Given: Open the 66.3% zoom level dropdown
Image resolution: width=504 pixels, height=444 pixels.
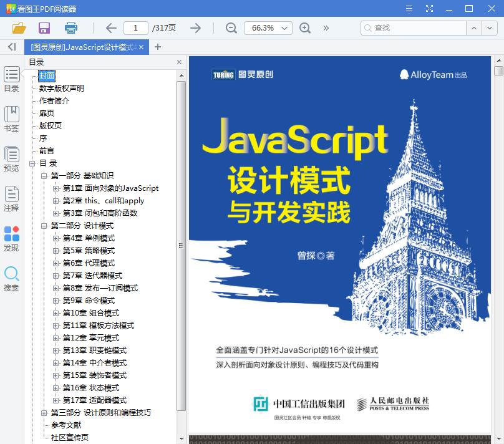Looking at the screenshot, I should pos(268,28).
